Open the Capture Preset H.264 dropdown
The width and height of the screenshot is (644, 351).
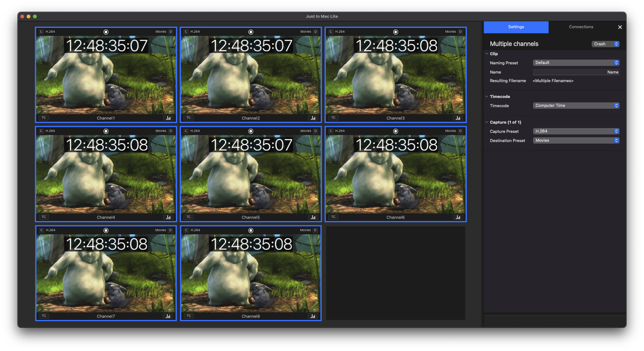pyautogui.click(x=576, y=131)
